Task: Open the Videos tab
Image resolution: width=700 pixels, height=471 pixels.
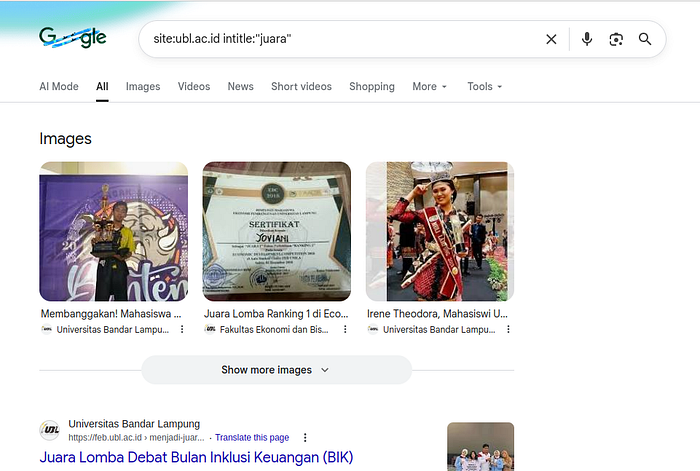Action: point(194,86)
